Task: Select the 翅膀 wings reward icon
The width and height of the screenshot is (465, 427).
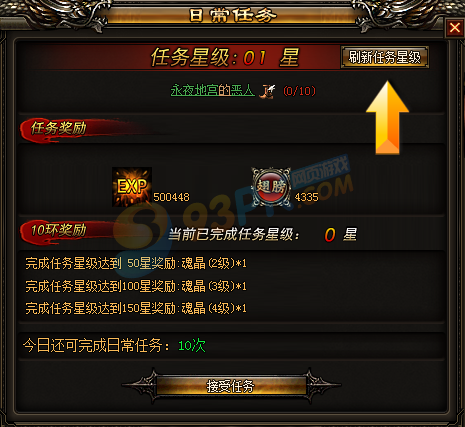Action: tap(271, 187)
